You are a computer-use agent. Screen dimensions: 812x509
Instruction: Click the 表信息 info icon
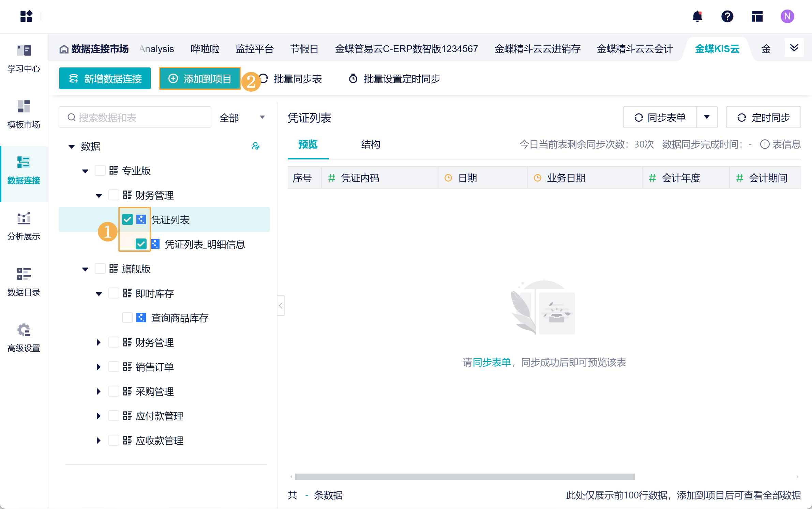(765, 144)
